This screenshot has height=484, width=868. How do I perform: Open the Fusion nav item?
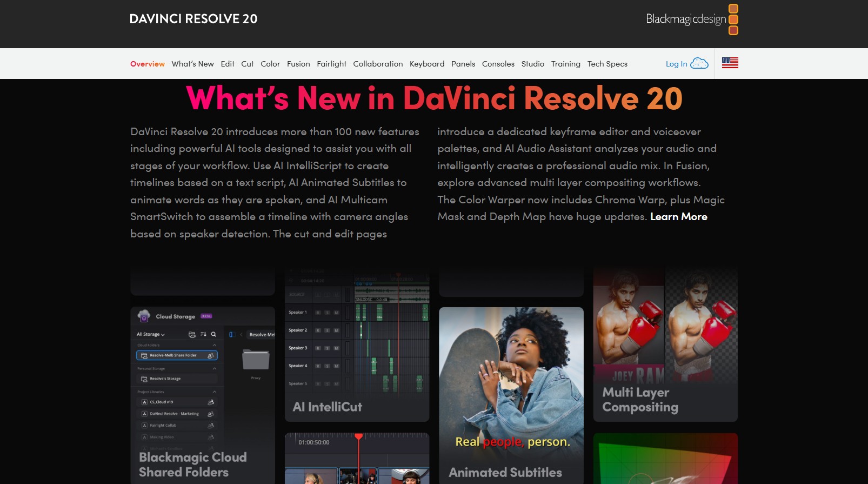298,64
